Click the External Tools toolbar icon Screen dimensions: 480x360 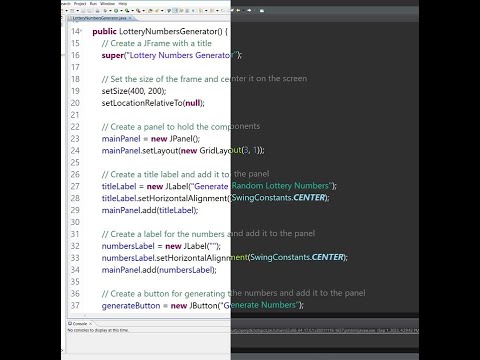[x=138, y=11]
